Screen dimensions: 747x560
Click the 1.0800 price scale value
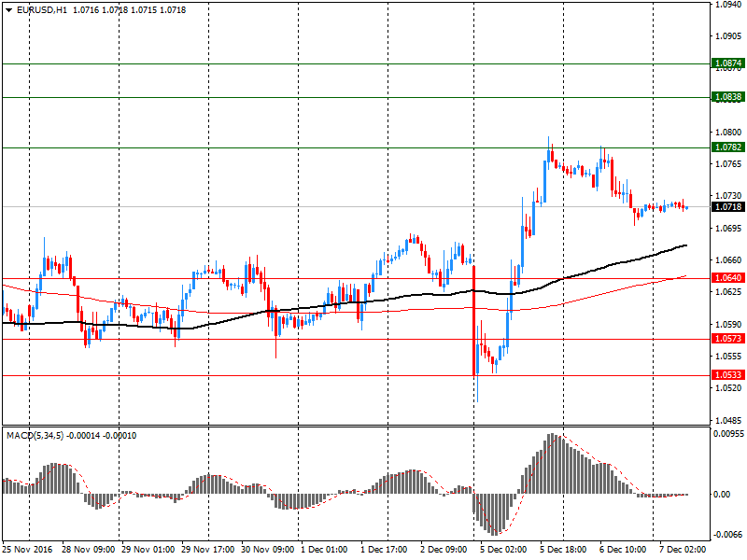pyautogui.click(x=728, y=133)
